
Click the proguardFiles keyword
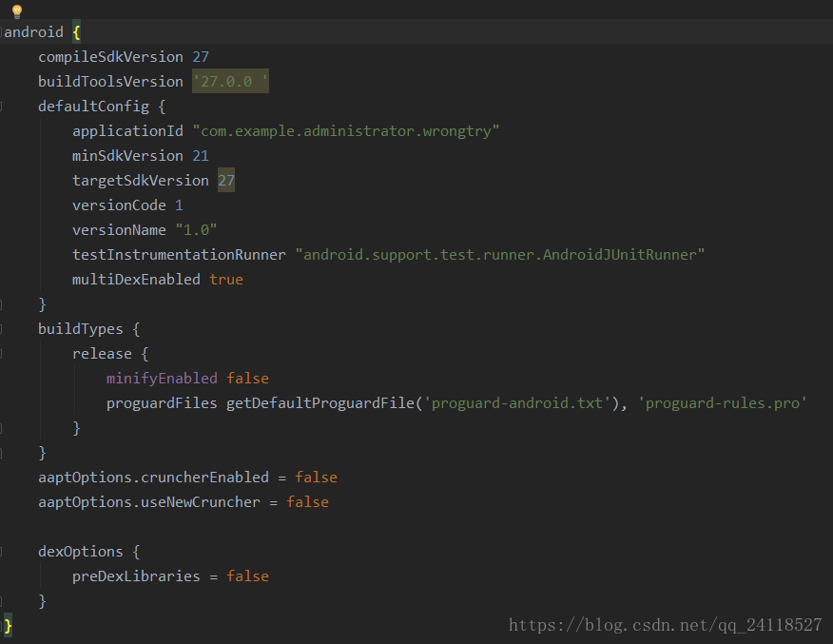pyautogui.click(x=162, y=403)
